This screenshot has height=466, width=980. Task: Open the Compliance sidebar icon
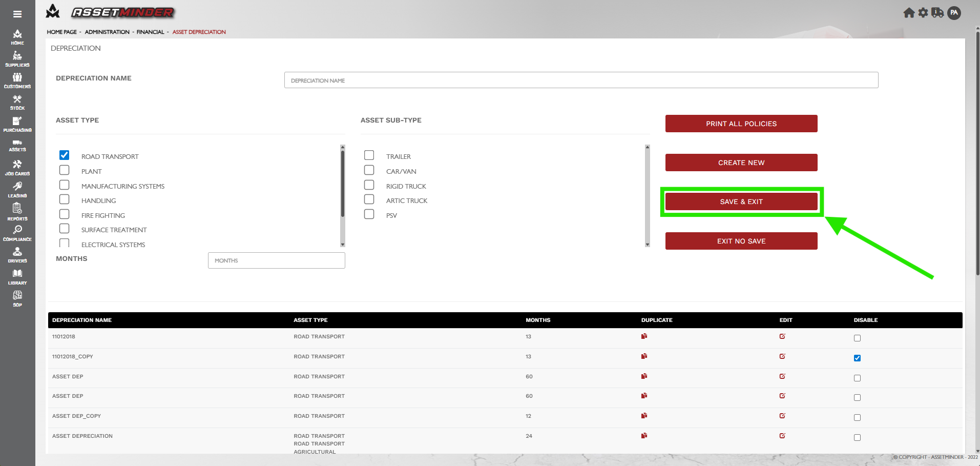pyautogui.click(x=17, y=233)
